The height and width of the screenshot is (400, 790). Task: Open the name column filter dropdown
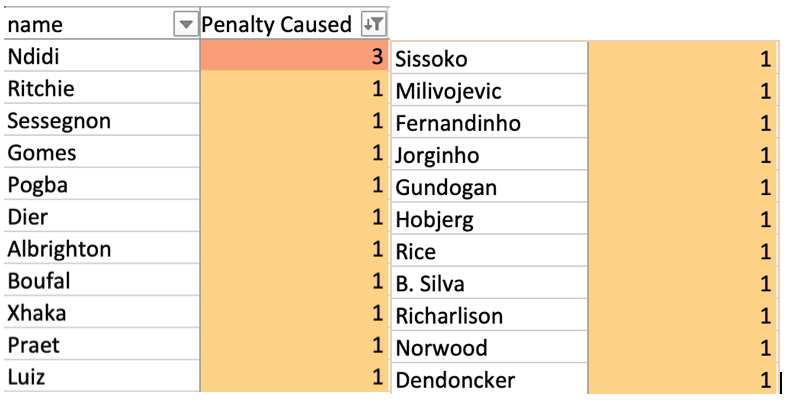(x=185, y=24)
